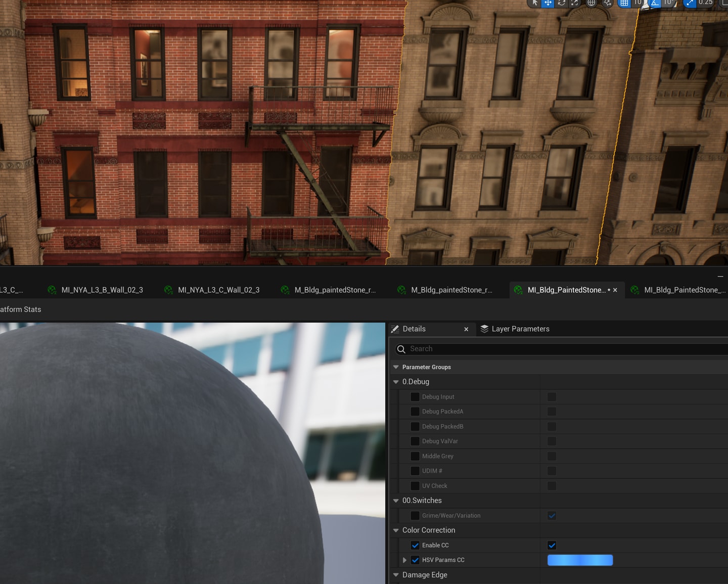Toggle the world coordinate globe icon
The image size is (728, 584).
click(x=591, y=3)
